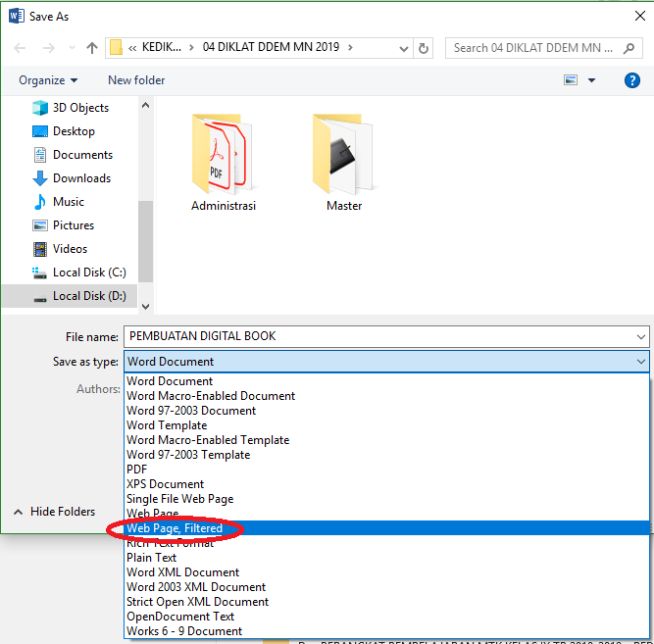Select Videos in navigation pane
Image resolution: width=654 pixels, height=644 pixels.
click(60, 249)
